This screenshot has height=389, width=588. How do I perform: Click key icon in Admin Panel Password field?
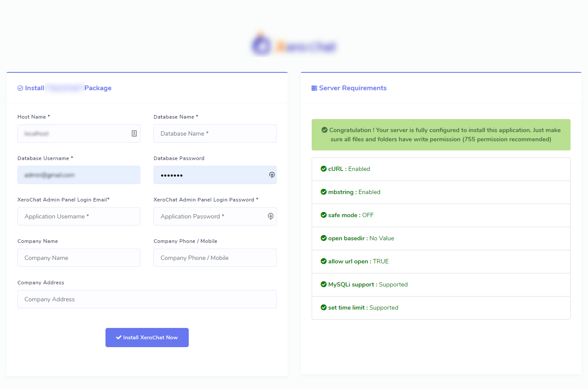(x=271, y=216)
